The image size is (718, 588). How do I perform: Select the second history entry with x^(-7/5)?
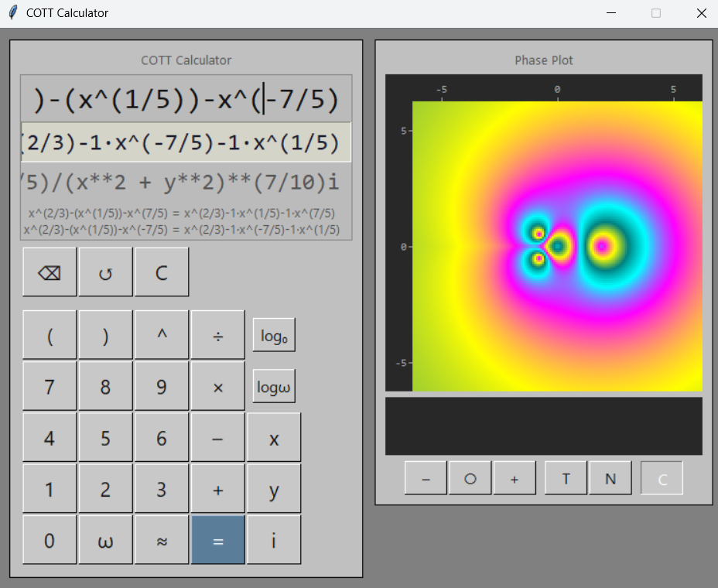[x=181, y=230]
